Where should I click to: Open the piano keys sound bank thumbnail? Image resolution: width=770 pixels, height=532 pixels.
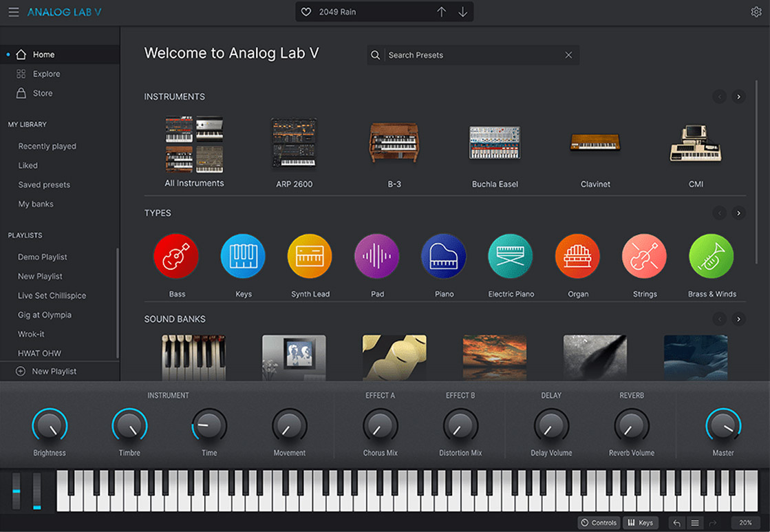coord(194,358)
